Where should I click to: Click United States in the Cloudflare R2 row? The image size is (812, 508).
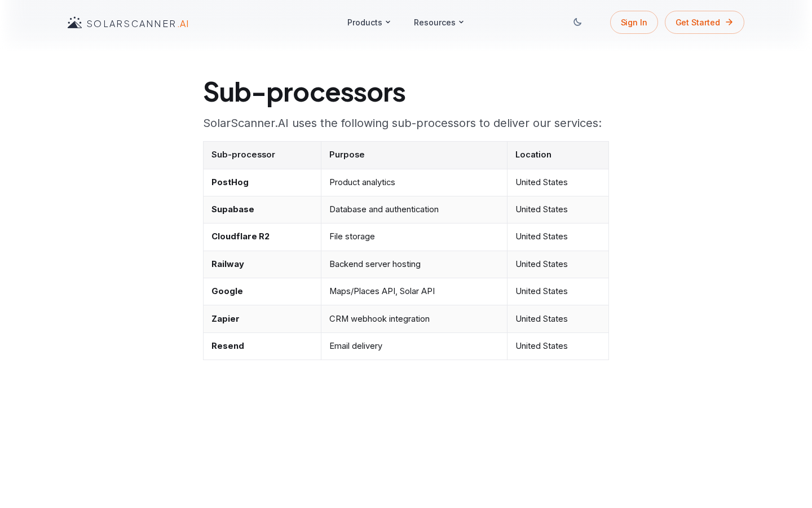558,237
